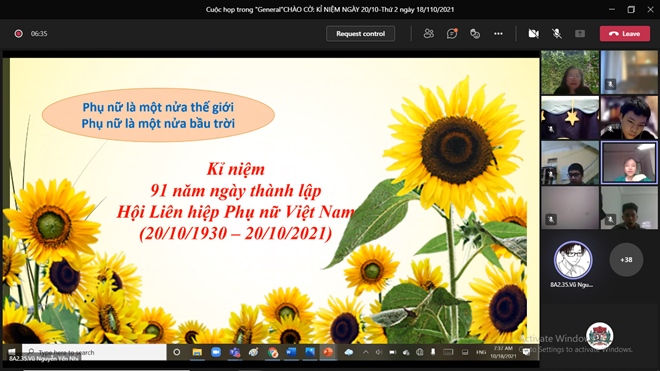The image size is (660, 371).
Task: Open File Explorer in shared taskbar
Action: tap(197, 352)
